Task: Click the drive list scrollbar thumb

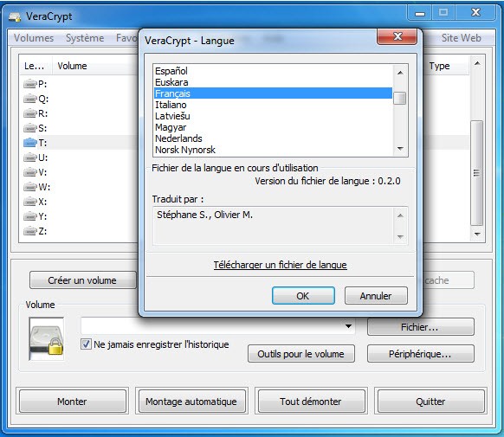Action: click(x=477, y=173)
